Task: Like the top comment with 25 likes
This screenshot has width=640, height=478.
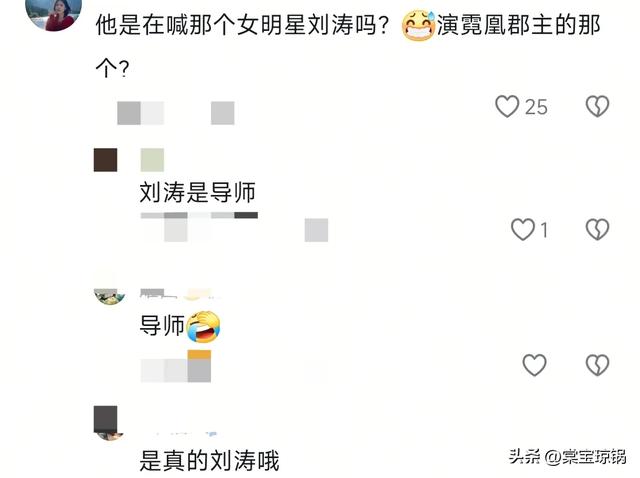Action: (x=507, y=106)
